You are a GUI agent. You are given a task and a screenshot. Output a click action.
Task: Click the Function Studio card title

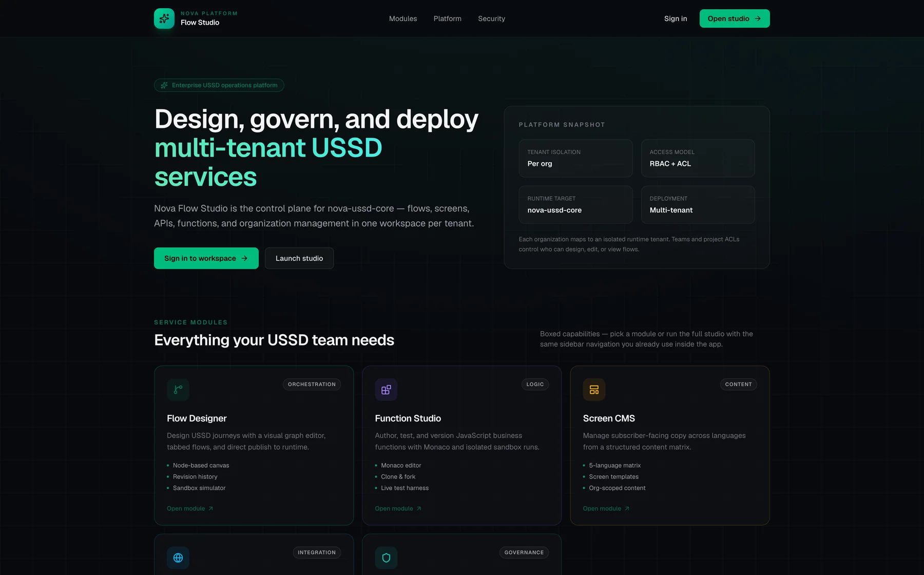408,418
